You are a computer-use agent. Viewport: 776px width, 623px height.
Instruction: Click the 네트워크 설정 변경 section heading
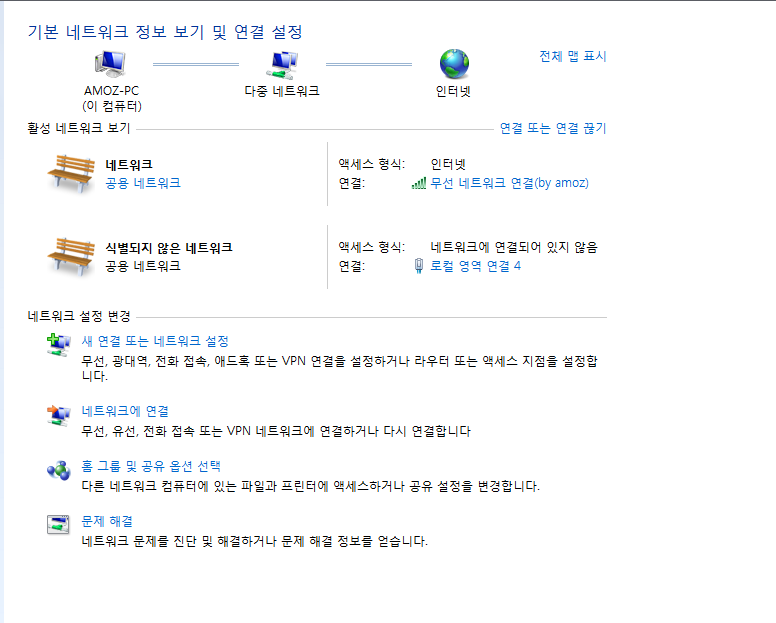(x=79, y=316)
